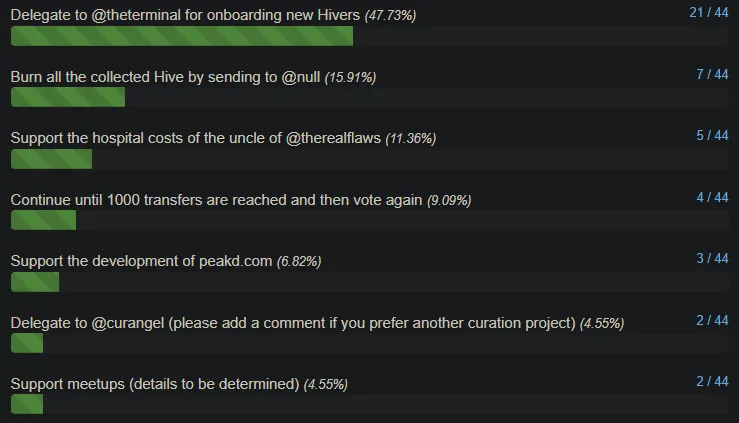Click the progress bar under Support meetups

pyautogui.click(x=27, y=405)
